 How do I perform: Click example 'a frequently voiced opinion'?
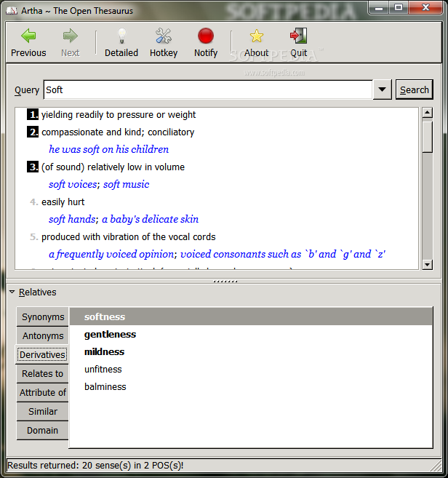(111, 254)
